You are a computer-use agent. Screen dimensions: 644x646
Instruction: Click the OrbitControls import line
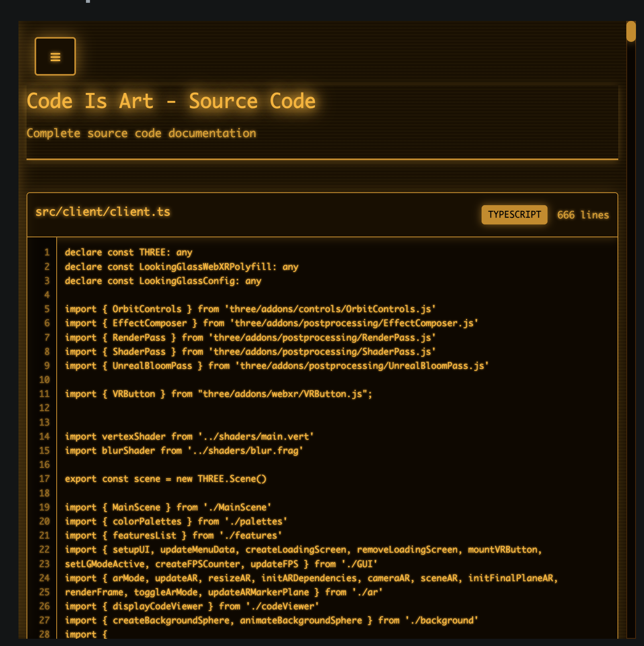(x=250, y=309)
